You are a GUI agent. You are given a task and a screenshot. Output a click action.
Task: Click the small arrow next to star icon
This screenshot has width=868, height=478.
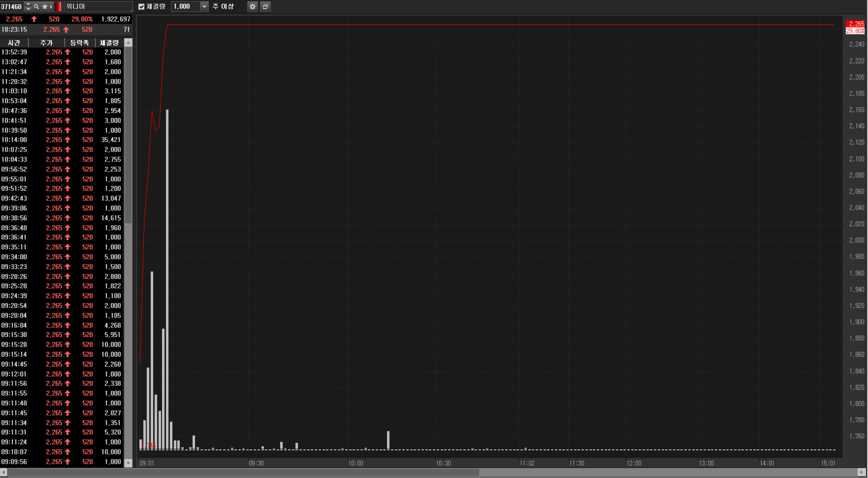(x=51, y=6)
